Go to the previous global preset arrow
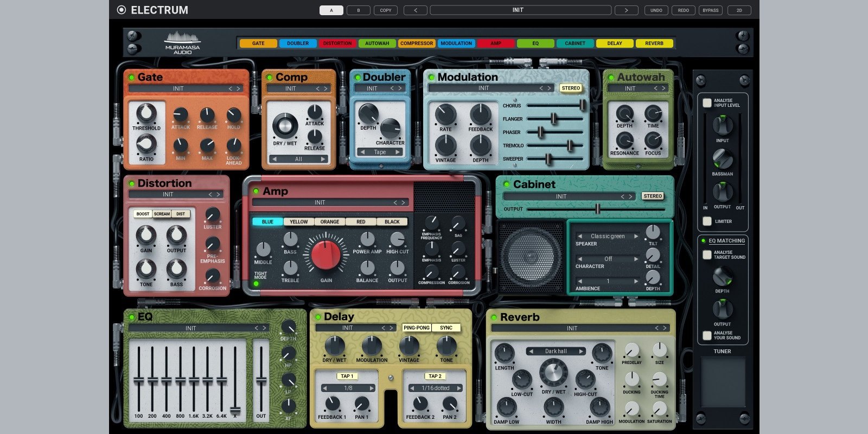Screen dimensions: 868x434 (416, 10)
